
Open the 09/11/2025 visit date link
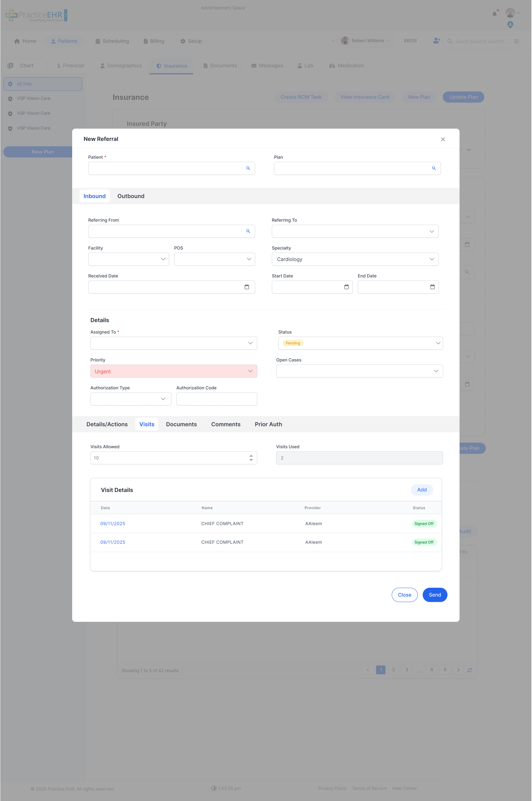[113, 523]
